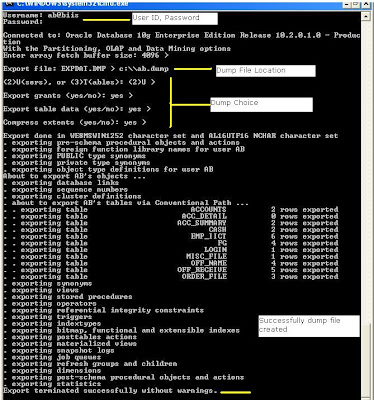Image resolution: width=374 pixels, height=400 pixels.
Task: Click the ACC_DETAIL table name
Action: 204,216
